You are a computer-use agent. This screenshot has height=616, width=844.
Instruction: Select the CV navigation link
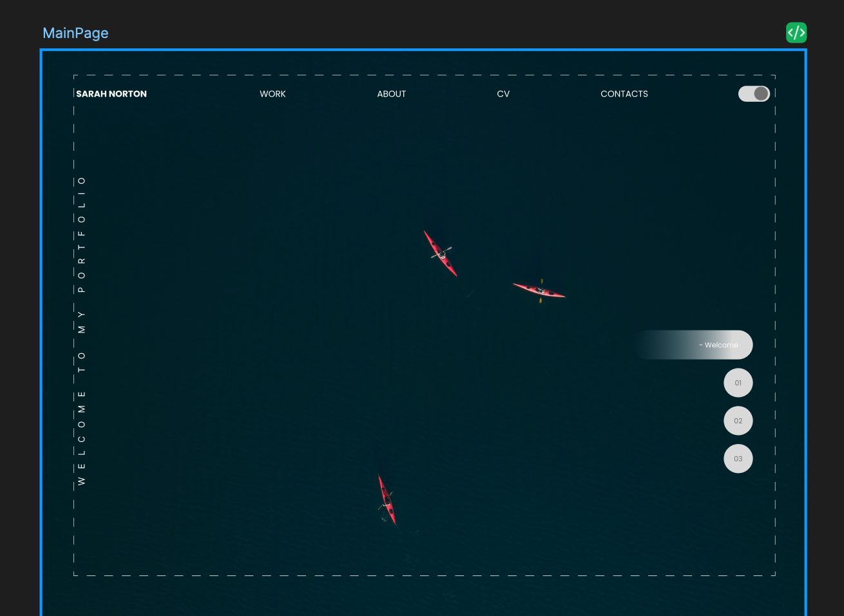(503, 94)
